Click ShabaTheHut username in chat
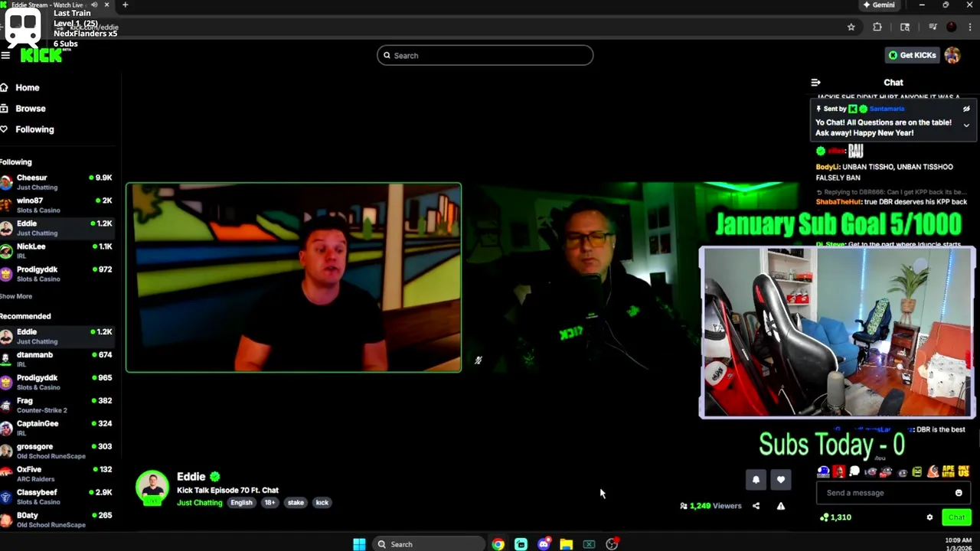This screenshot has width=980, height=551. click(838, 202)
